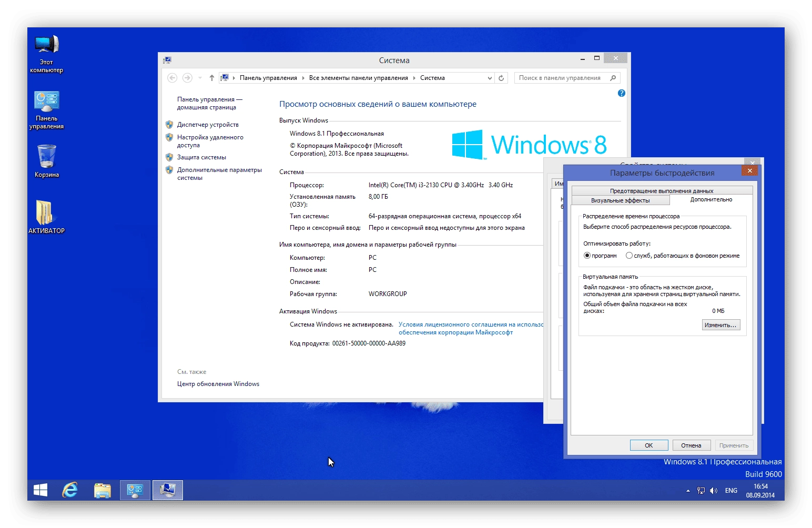Launch Internet Explorer from taskbar

click(70, 490)
